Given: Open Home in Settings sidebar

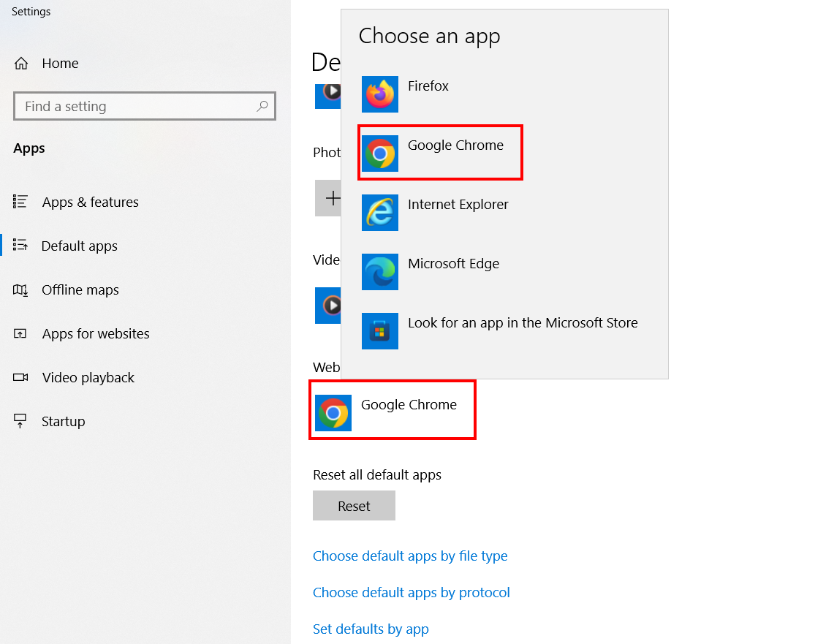Looking at the screenshot, I should pyautogui.click(x=60, y=64).
